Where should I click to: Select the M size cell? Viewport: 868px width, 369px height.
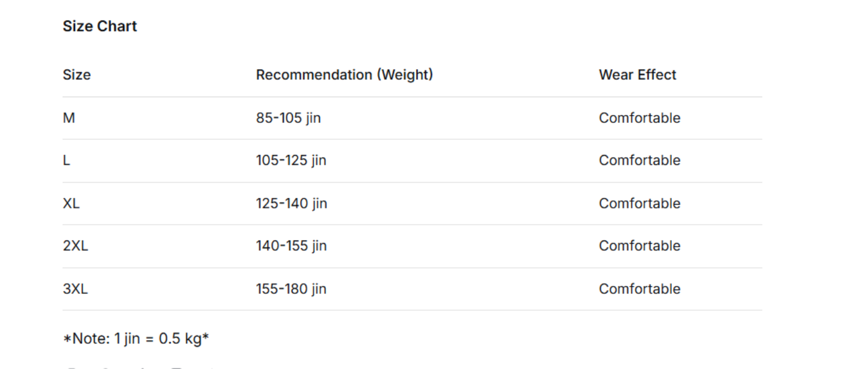click(69, 118)
